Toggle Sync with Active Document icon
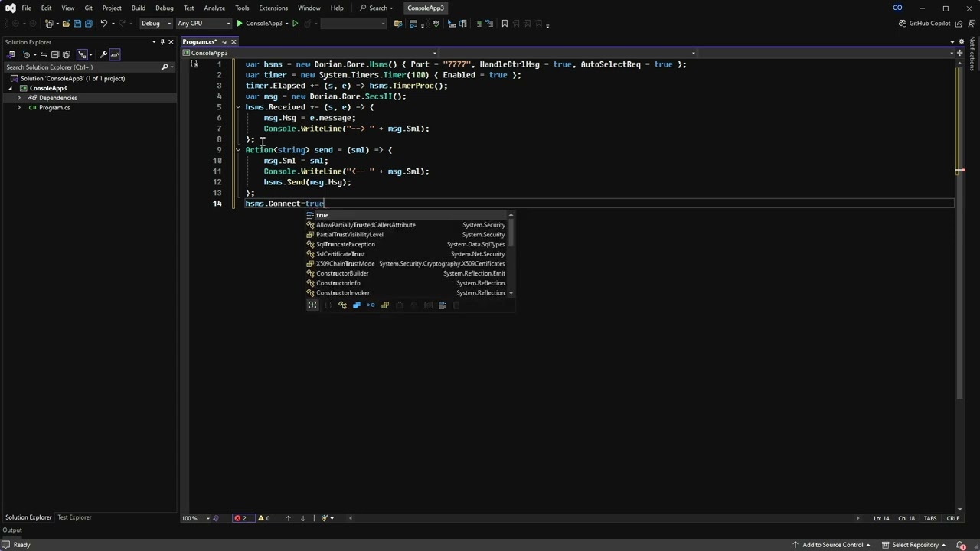The height and width of the screenshot is (551, 980). point(43,54)
